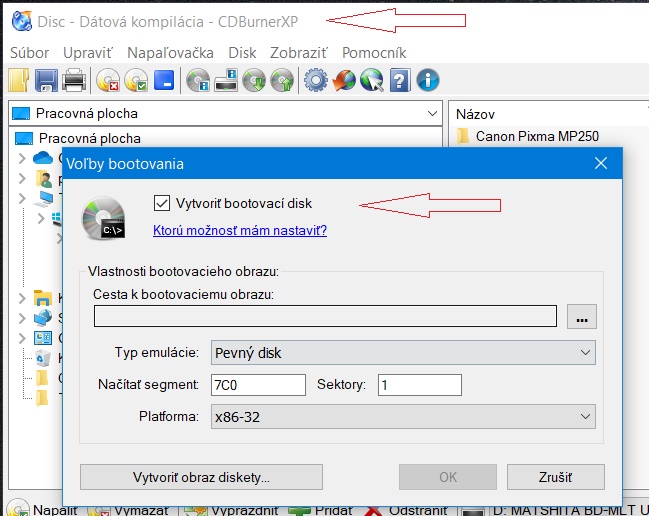649x516 pixels.
Task: Open the Typ emulácie dropdown
Action: point(403,353)
